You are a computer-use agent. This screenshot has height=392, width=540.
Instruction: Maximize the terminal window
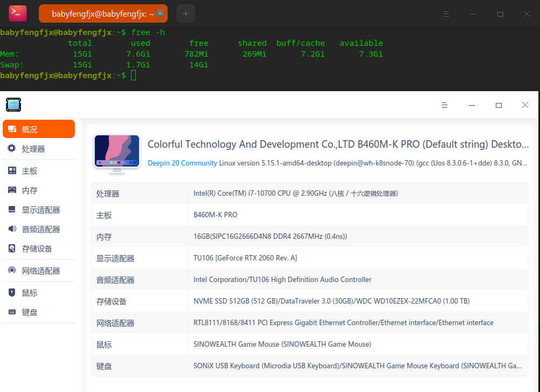501,14
